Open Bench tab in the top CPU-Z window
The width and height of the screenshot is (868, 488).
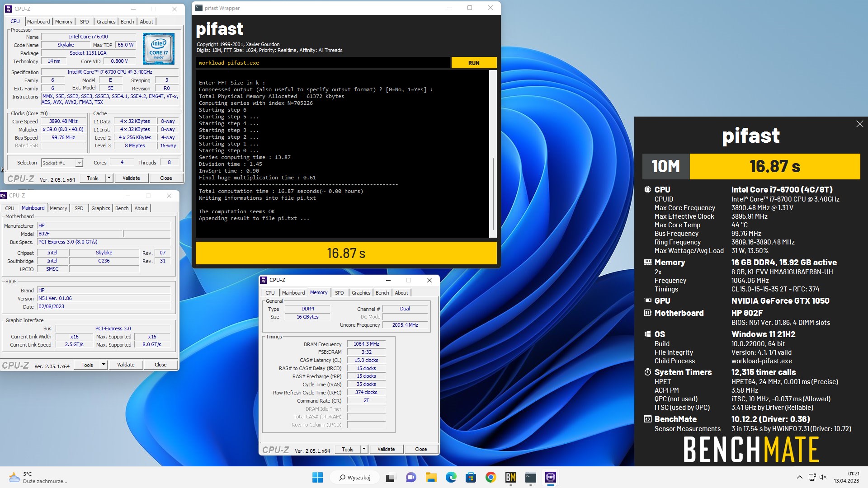coord(127,22)
